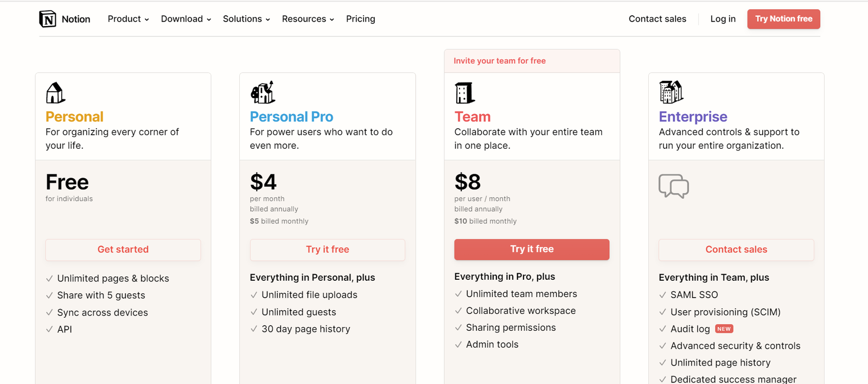Click For power users description text
Viewport: 868px width, 384px height.
pos(321,139)
